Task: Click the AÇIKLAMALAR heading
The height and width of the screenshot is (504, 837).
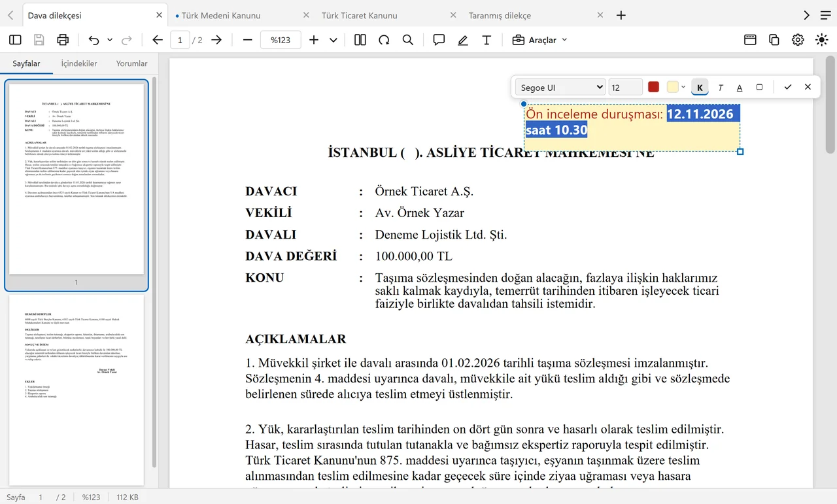Action: pos(296,339)
